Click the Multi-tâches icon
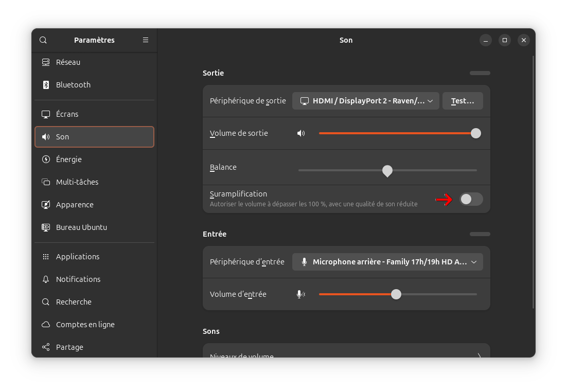567x392 pixels. (46, 182)
